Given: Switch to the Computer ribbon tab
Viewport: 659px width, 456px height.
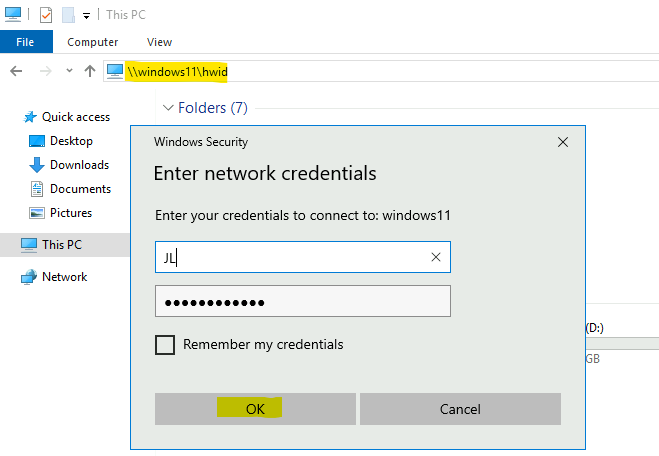Looking at the screenshot, I should tap(92, 42).
